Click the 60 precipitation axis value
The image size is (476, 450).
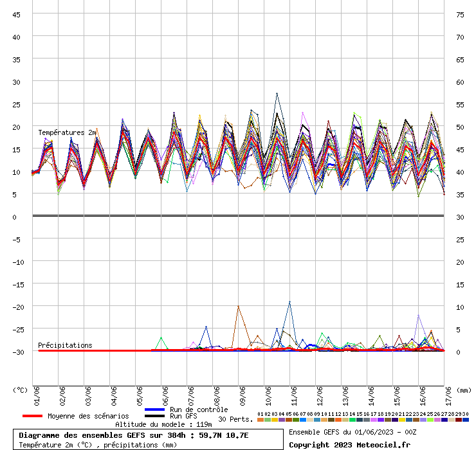point(460,82)
